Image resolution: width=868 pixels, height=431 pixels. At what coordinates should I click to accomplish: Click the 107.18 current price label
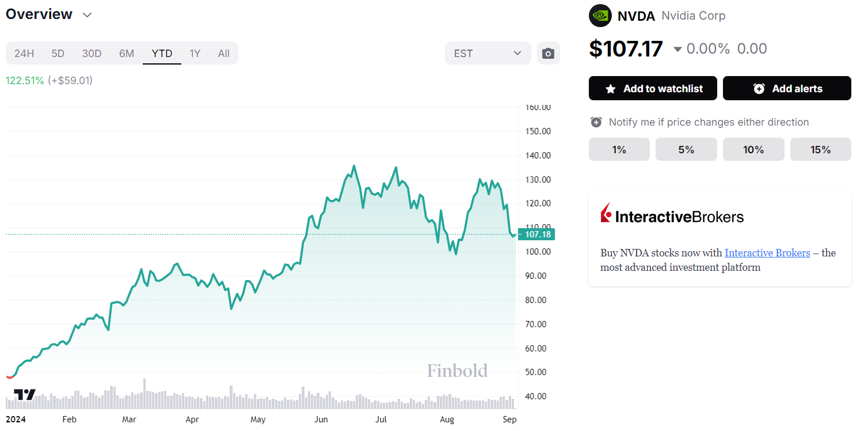click(535, 234)
